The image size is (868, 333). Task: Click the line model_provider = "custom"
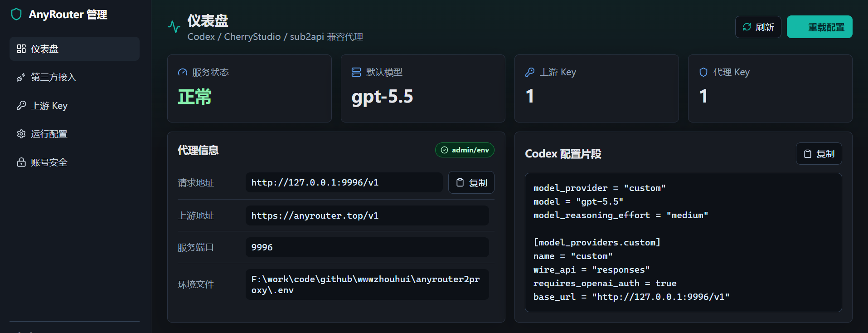point(600,188)
